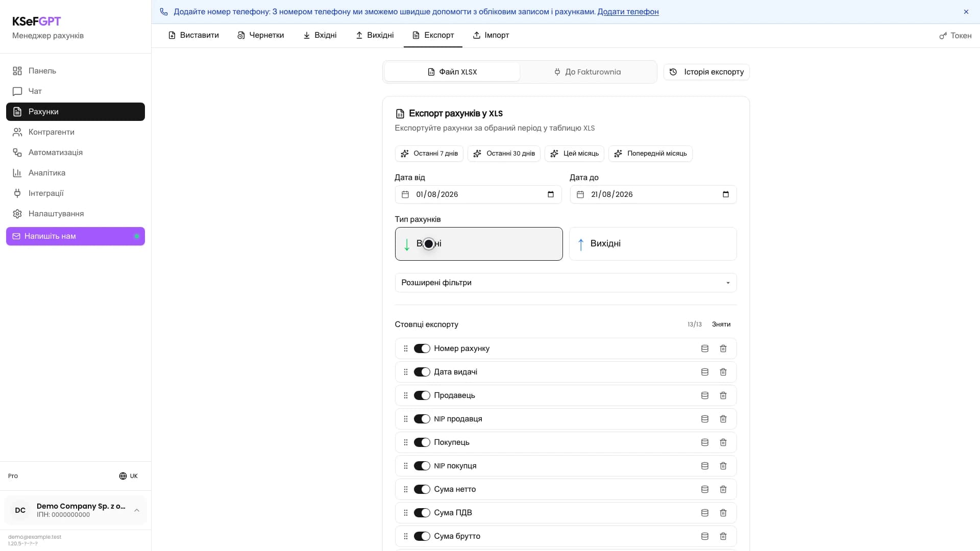Image resolution: width=980 pixels, height=551 pixels.
Task: Apply Останні 30 днів preset
Action: tap(504, 154)
